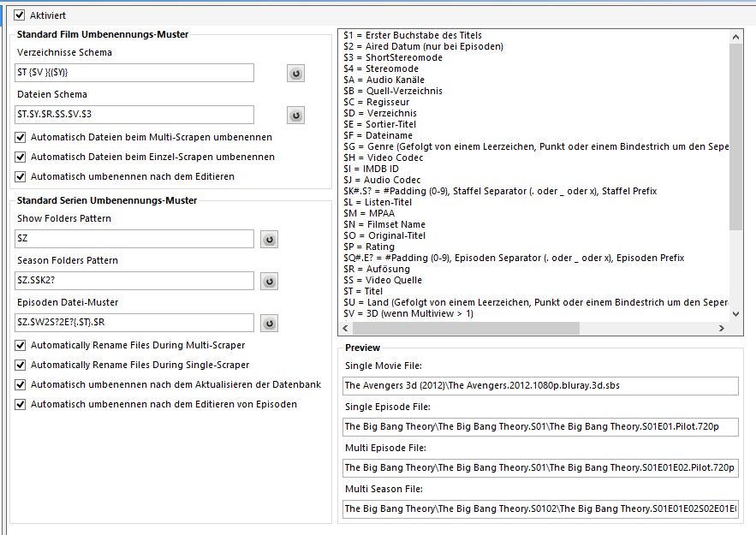
Task: Select the '$4 = Stereomode' line
Action: tap(381, 68)
